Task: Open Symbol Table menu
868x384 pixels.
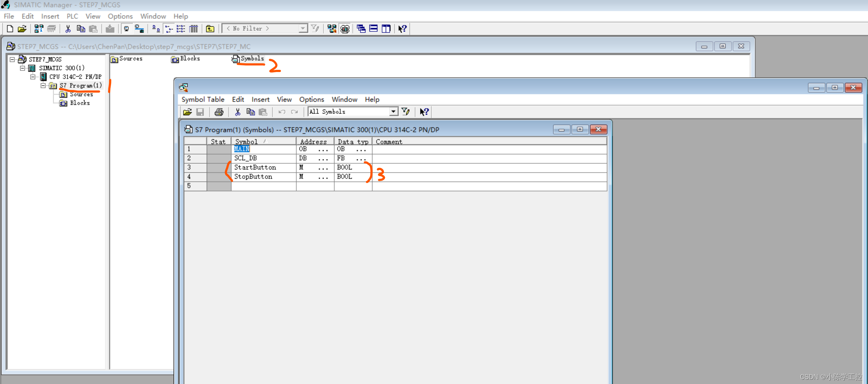Action: pyautogui.click(x=203, y=99)
